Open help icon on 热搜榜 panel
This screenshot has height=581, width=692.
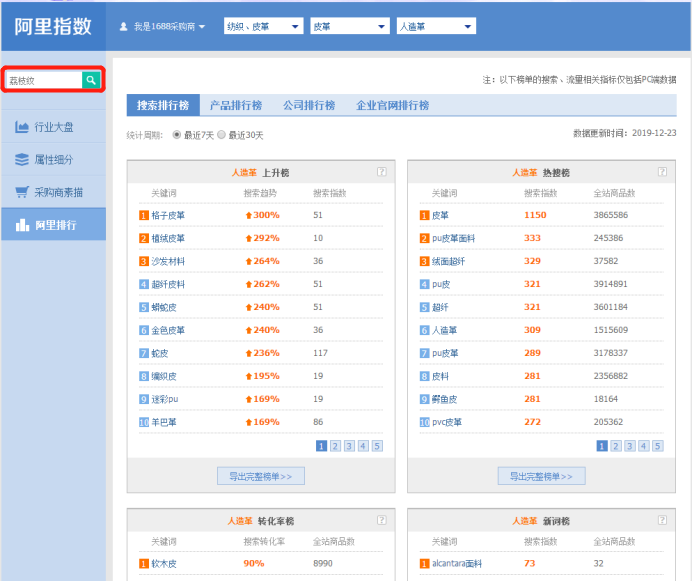coord(662,172)
